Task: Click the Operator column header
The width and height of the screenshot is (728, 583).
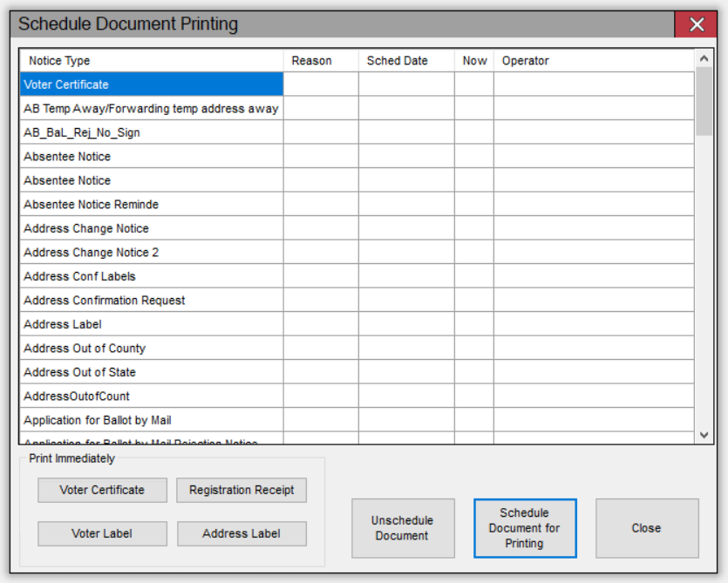Action: 594,61
